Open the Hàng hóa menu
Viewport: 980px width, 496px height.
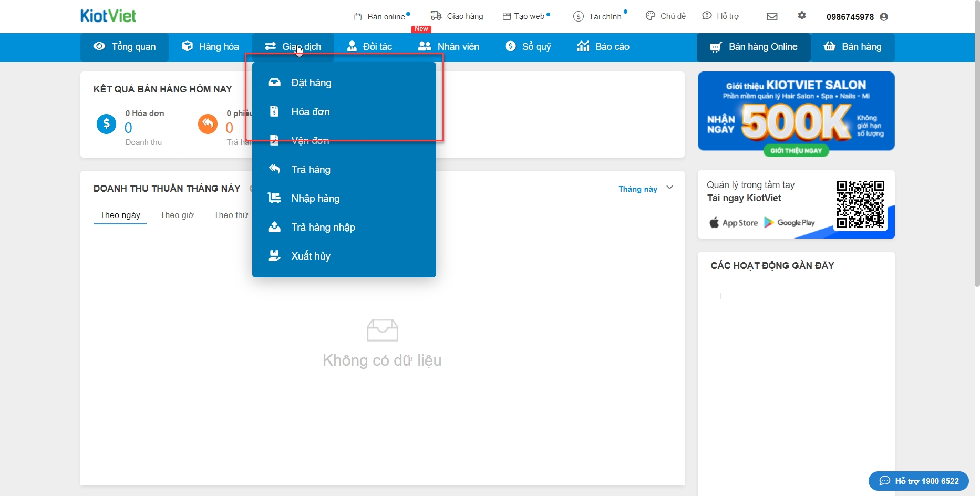(x=210, y=47)
